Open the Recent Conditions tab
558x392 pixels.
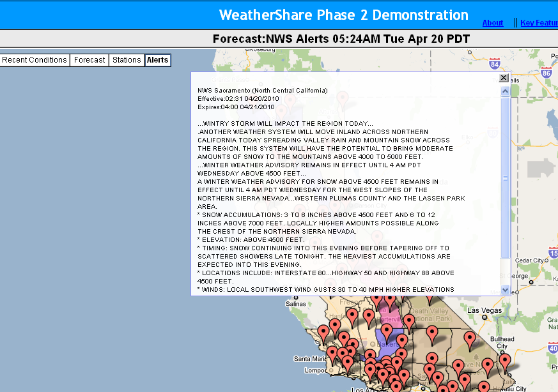(x=35, y=60)
